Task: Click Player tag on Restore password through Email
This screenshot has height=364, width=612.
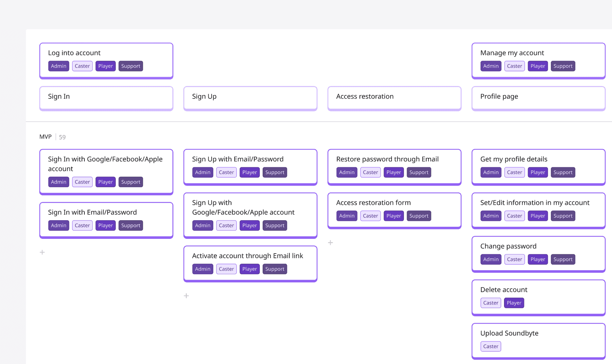Action: pyautogui.click(x=393, y=172)
